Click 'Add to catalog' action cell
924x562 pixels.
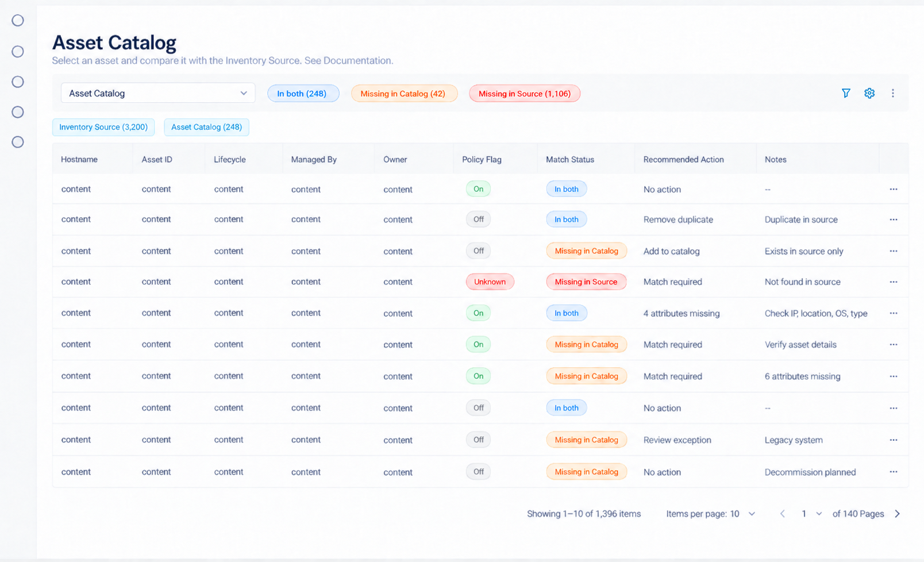[x=672, y=251]
